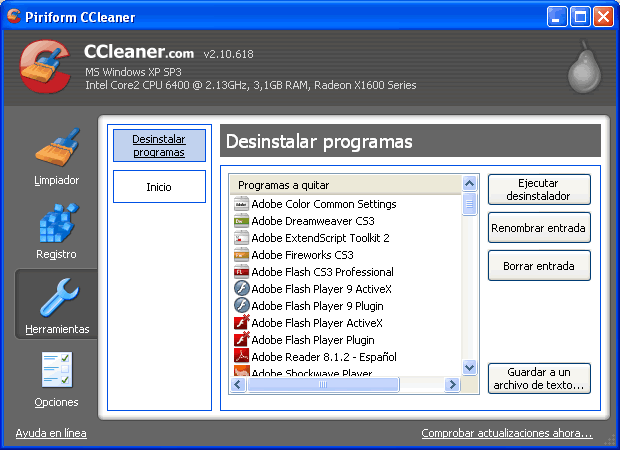
Task: Click the list scroll up arrow
Action: pos(469,183)
